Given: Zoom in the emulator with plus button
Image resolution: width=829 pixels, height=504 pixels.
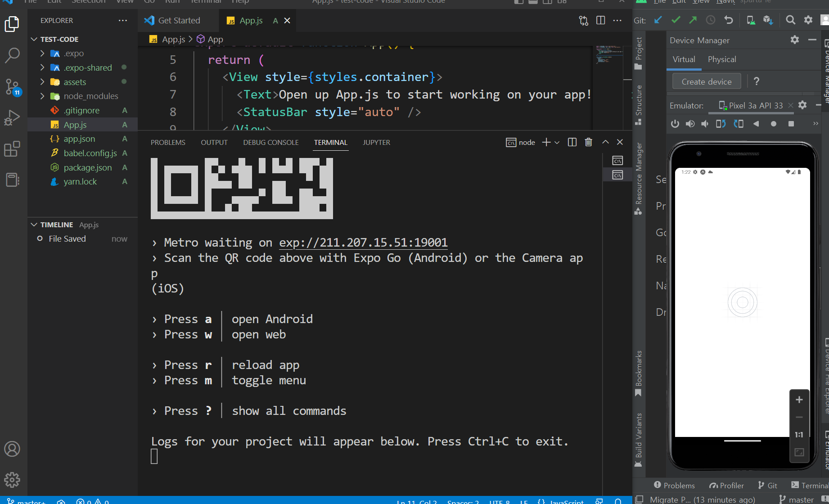Looking at the screenshot, I should (799, 400).
